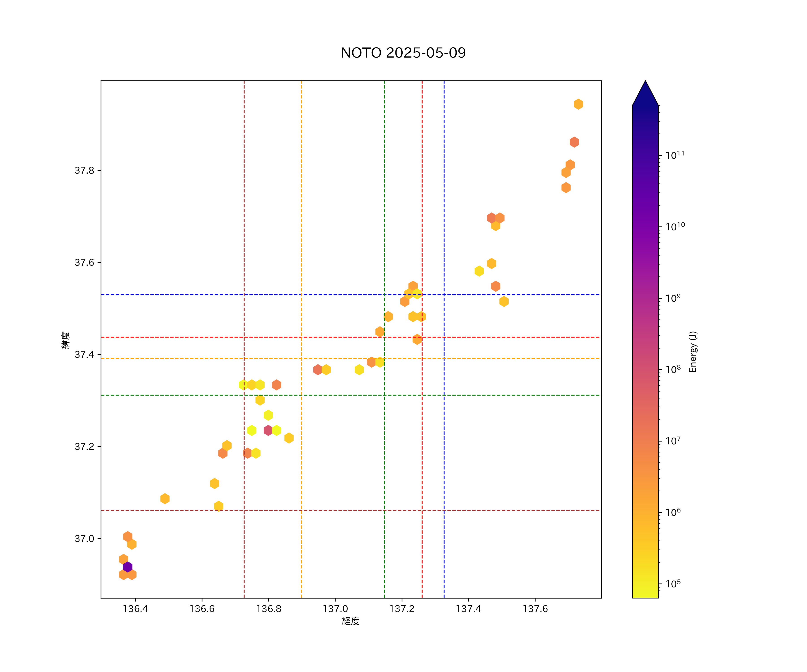
Task: Click the topmost orange hexagon in plot
Action: [578, 104]
